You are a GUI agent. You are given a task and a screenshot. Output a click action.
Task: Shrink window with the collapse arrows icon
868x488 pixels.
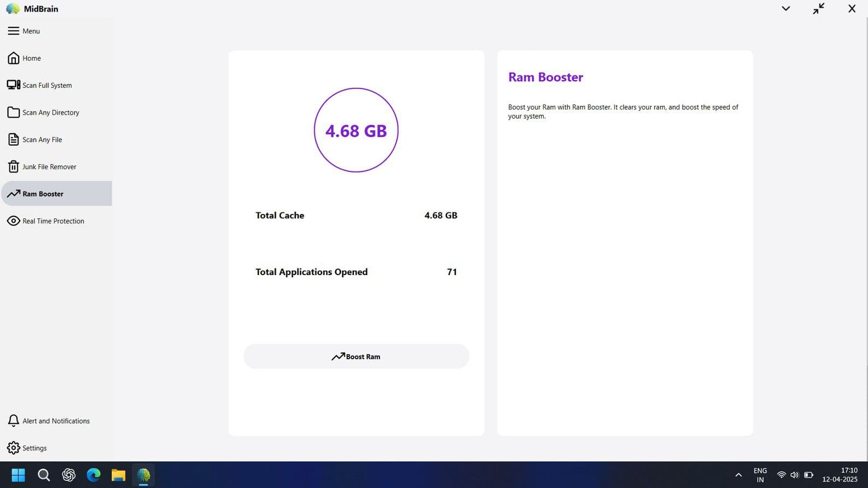click(x=818, y=9)
